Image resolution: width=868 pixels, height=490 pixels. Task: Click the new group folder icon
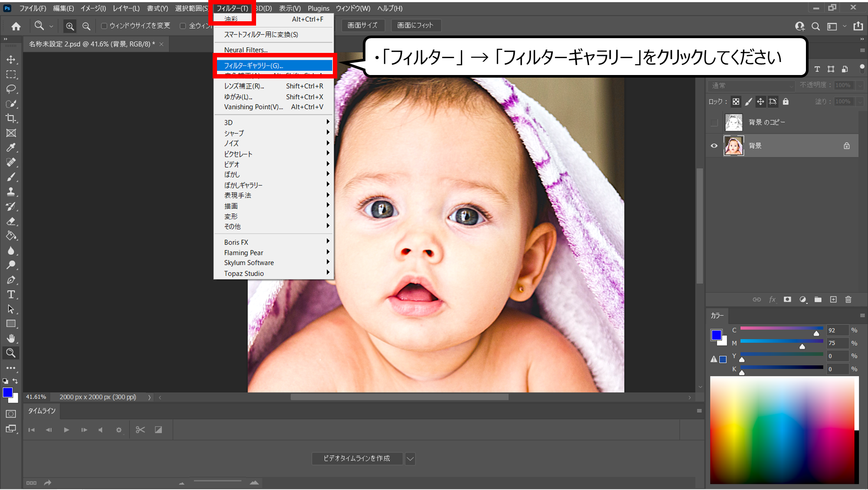(818, 299)
